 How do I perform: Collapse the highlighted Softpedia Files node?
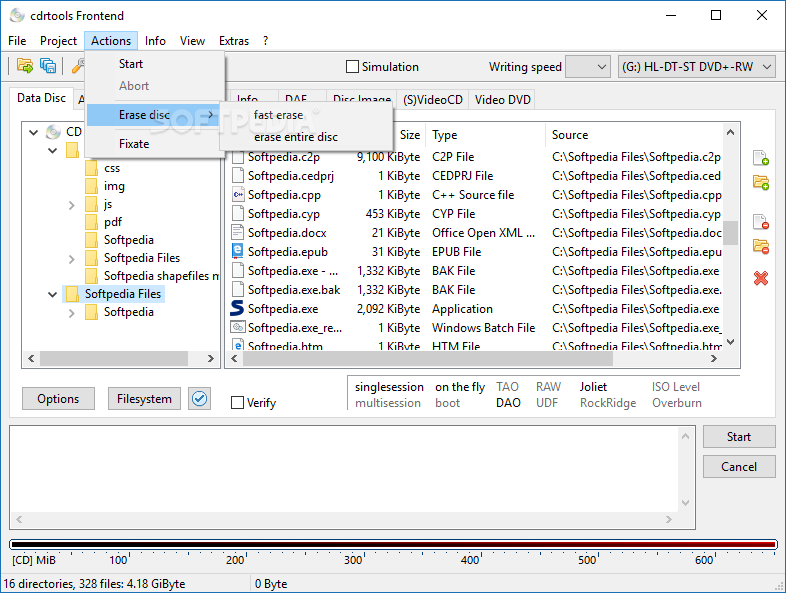pyautogui.click(x=52, y=294)
